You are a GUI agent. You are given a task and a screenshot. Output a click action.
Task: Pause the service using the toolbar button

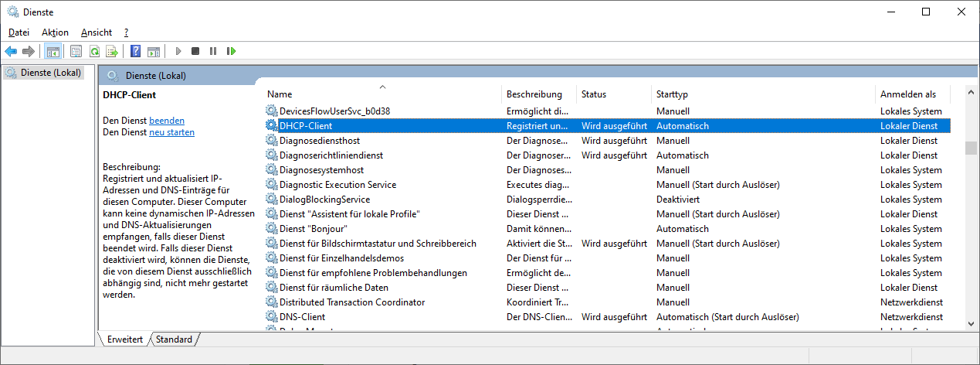pos(213,51)
